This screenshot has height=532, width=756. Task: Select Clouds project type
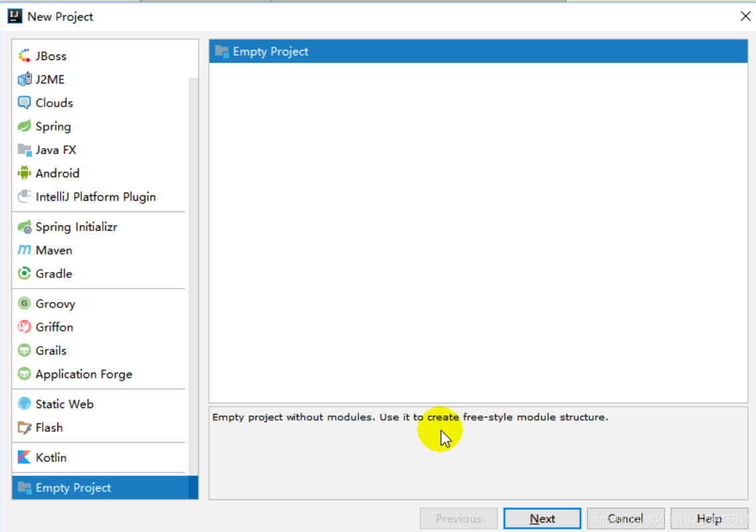click(x=100, y=103)
